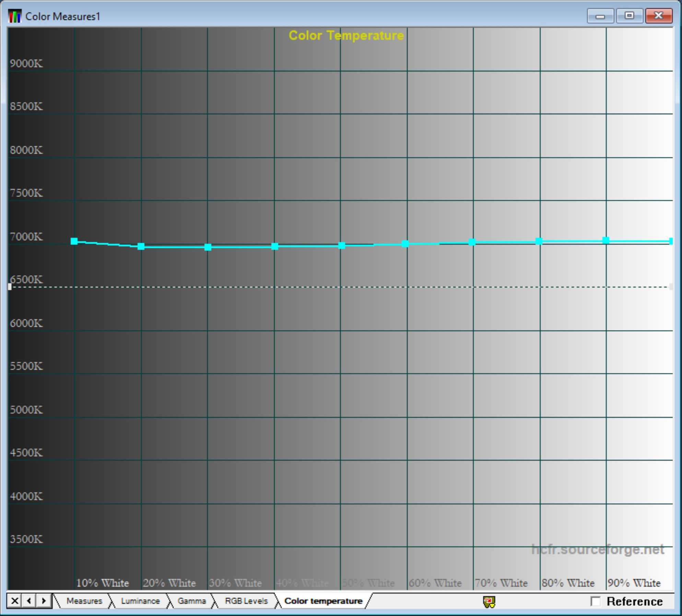This screenshot has height=616, width=682.
Task: Close the Color Measures1 window
Action: (x=658, y=16)
